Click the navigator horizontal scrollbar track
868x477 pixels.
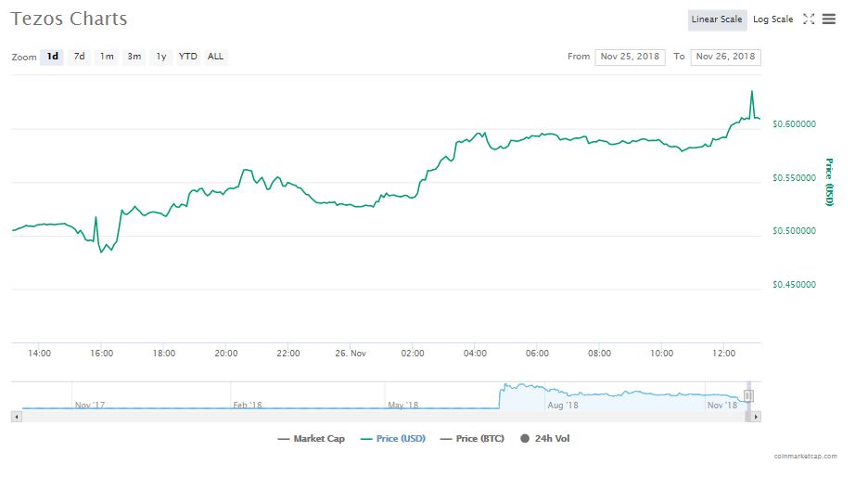pyautogui.click(x=386, y=417)
